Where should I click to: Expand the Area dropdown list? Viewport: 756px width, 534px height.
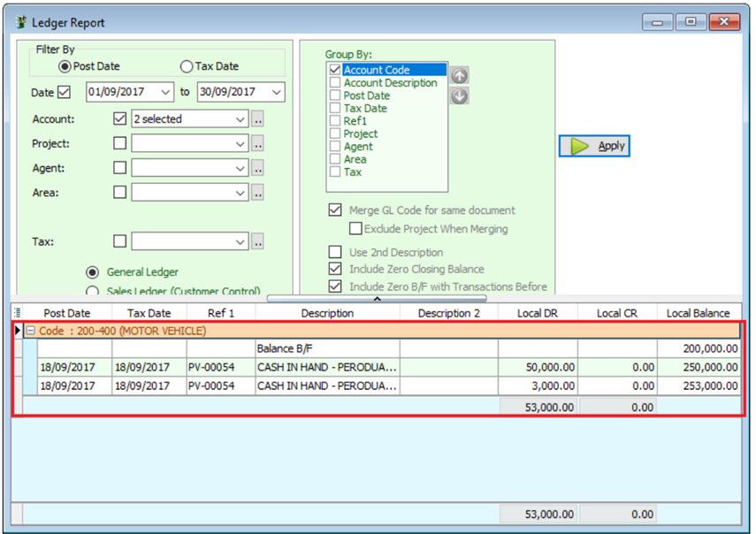click(x=240, y=192)
